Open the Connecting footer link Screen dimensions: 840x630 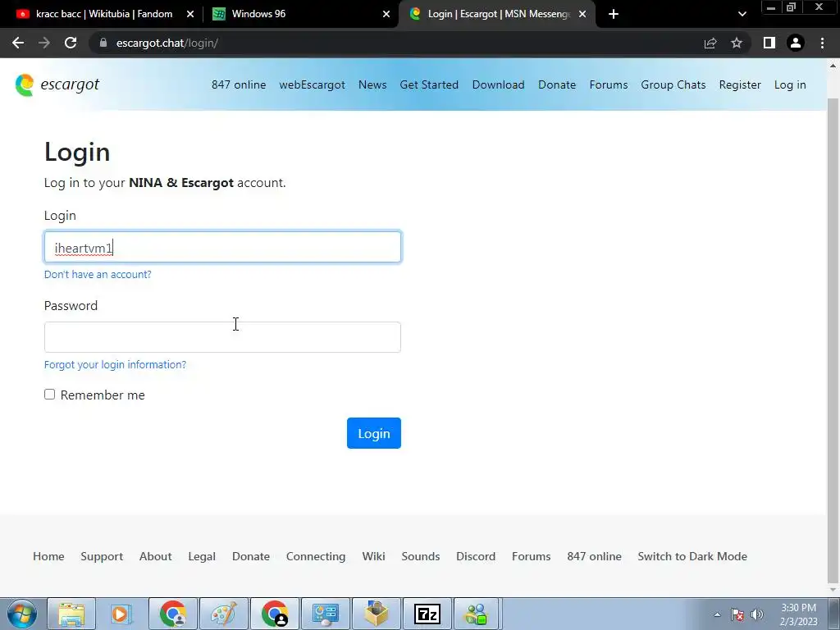point(316,556)
